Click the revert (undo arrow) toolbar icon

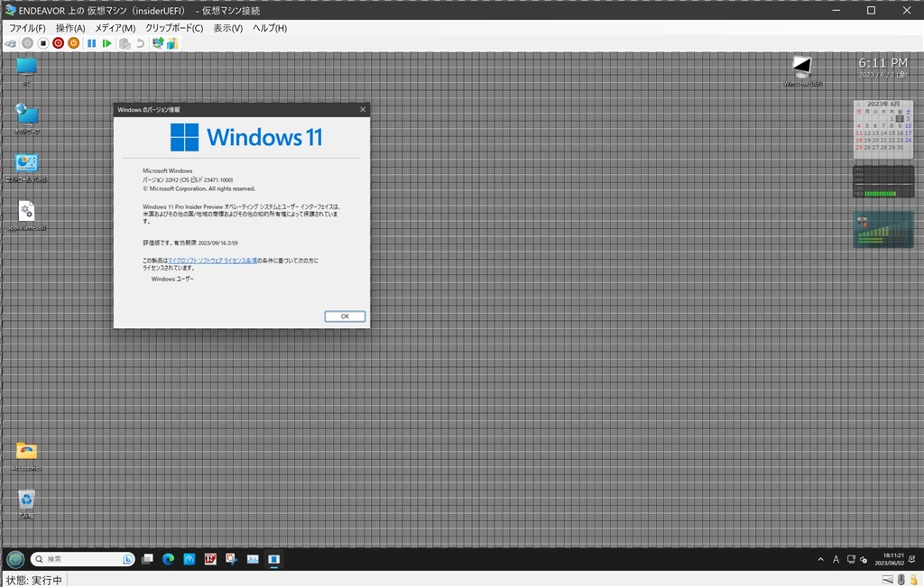[x=140, y=43]
